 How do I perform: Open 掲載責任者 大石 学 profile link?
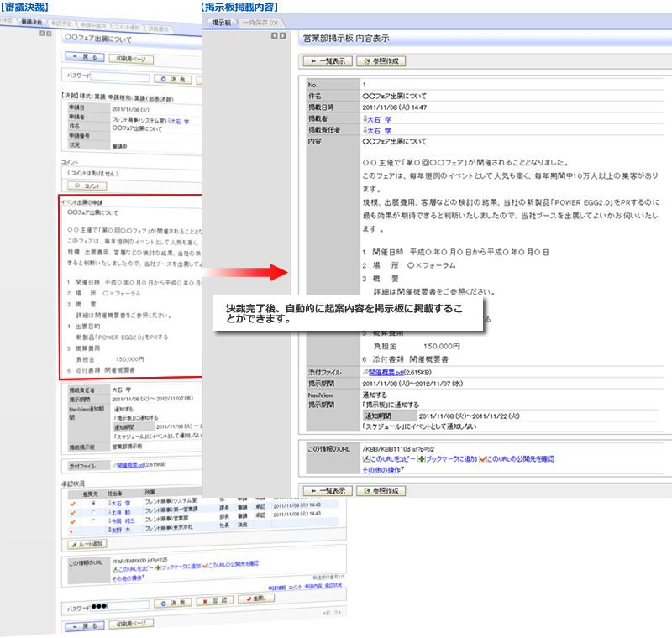click(379, 131)
